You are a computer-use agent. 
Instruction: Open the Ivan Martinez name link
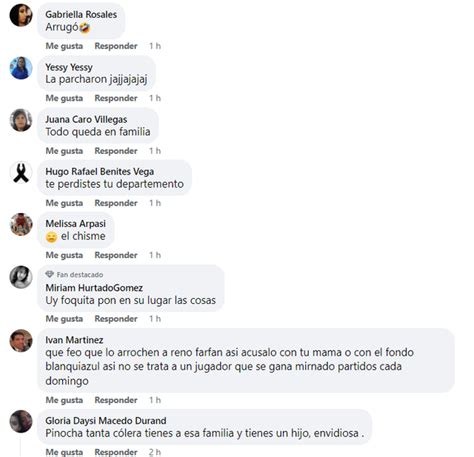[74, 340]
